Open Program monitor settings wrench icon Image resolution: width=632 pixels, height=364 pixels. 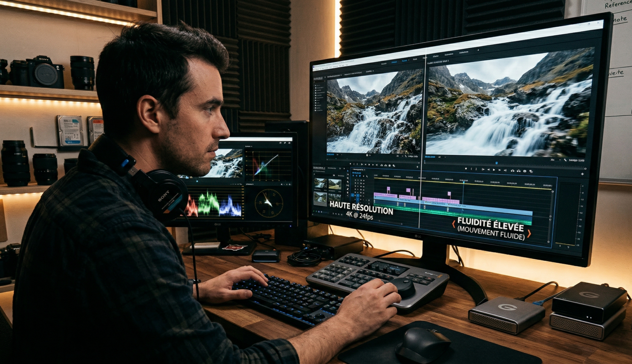(565, 160)
